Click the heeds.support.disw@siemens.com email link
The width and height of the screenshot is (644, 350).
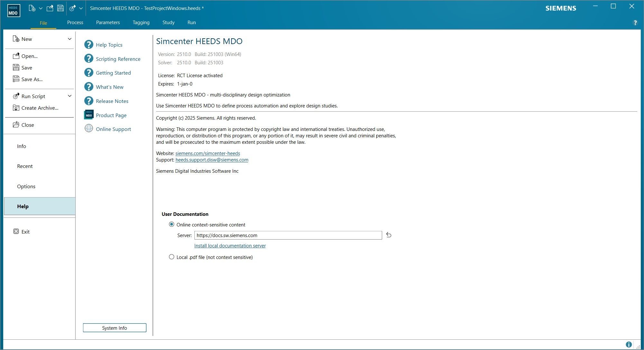tap(212, 160)
